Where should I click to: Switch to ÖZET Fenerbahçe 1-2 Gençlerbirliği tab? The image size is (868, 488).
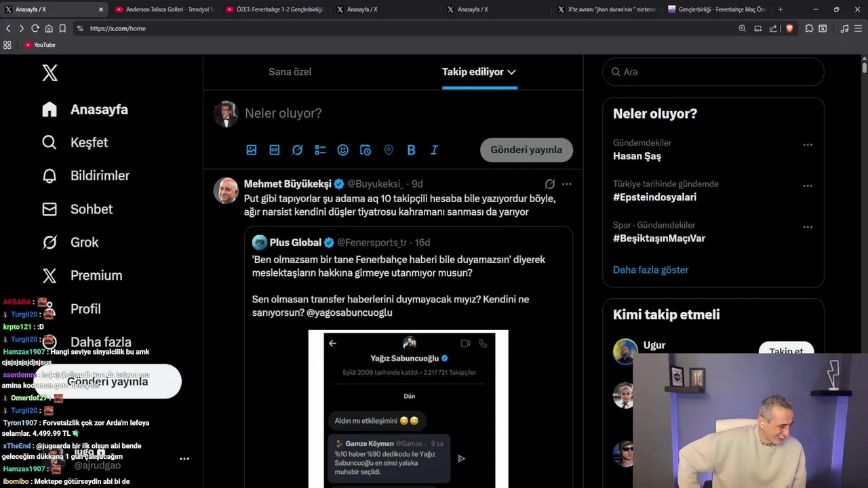pos(275,9)
